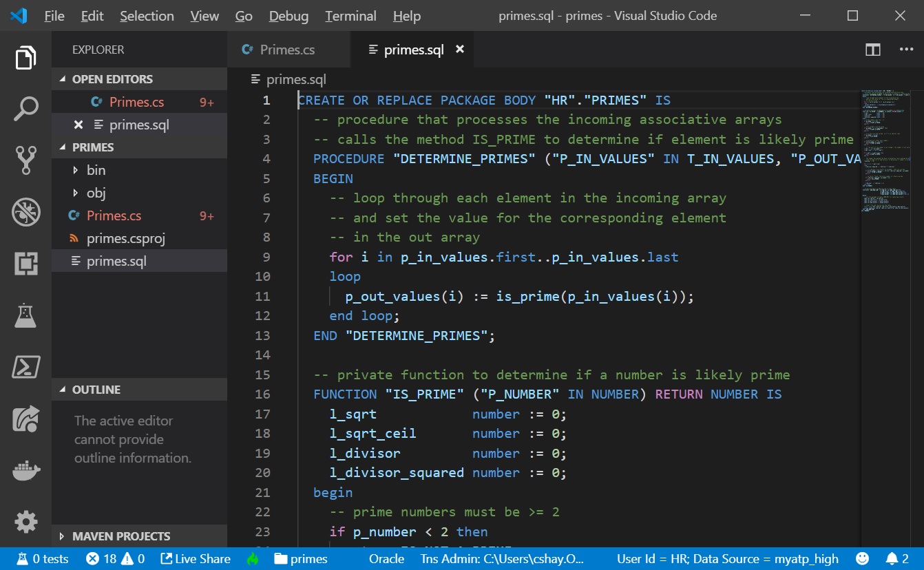Switch to the Primes.cs tab

(x=287, y=50)
